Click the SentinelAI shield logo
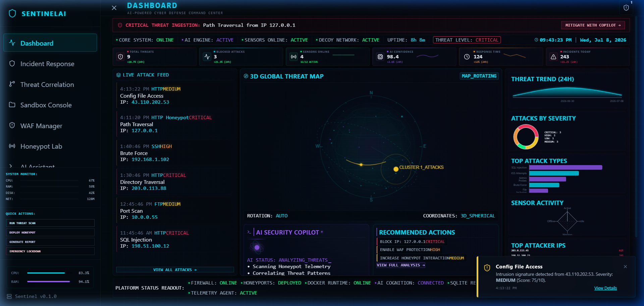The height and width of the screenshot is (306, 644). (12, 13)
